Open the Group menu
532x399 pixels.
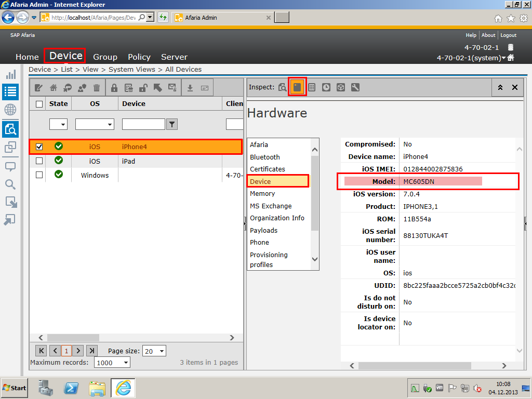105,57
